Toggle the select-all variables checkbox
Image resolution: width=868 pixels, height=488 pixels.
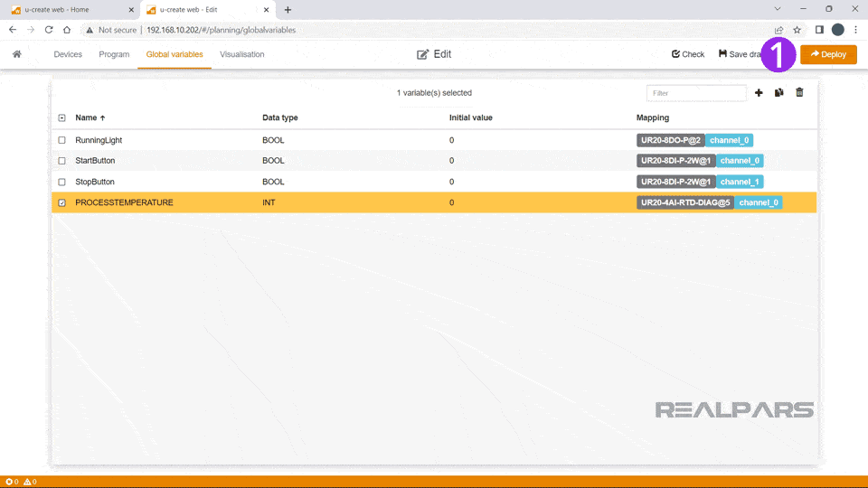(62, 117)
